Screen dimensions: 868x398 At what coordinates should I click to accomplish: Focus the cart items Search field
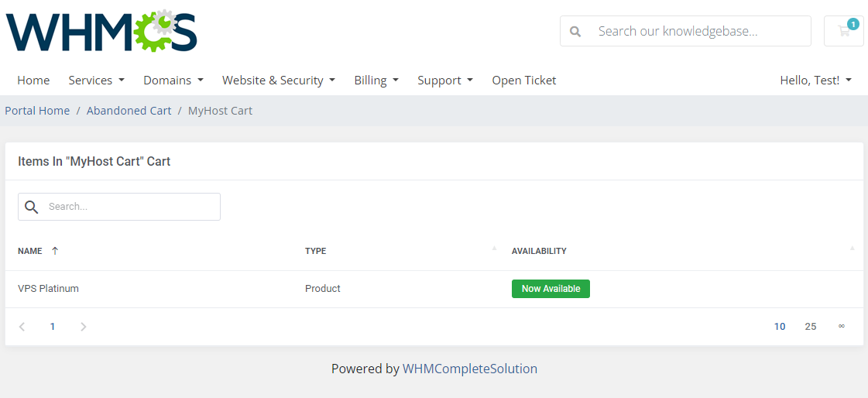[x=119, y=207]
